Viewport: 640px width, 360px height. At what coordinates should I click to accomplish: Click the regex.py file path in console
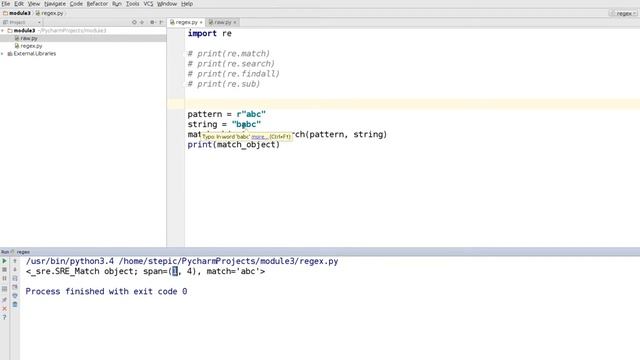click(229, 261)
